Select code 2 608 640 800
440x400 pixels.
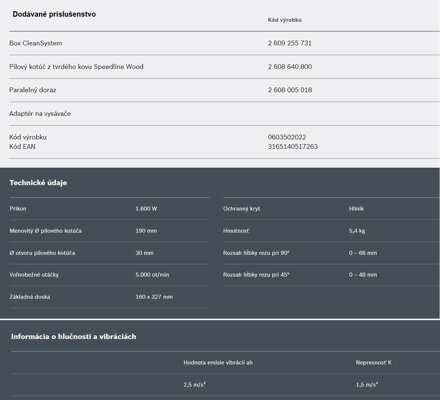(x=290, y=67)
